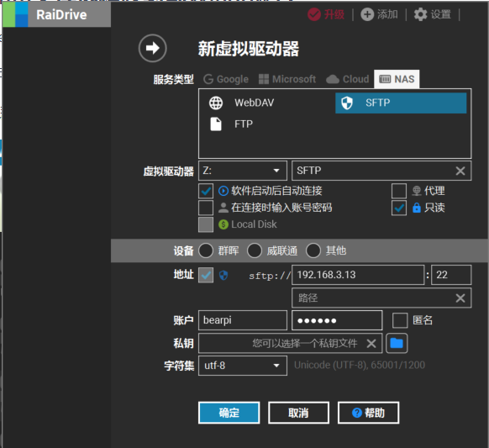Switch to the NAS service tab
Screen dimensions: 489x448
(397, 79)
